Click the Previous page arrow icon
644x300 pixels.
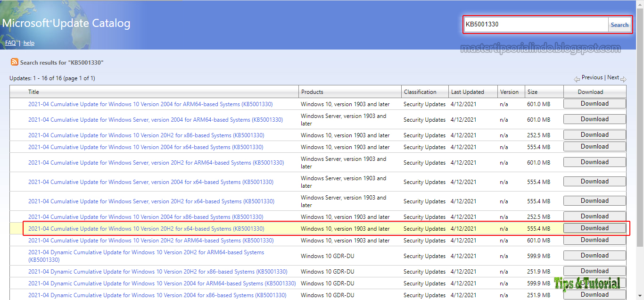pyautogui.click(x=576, y=78)
